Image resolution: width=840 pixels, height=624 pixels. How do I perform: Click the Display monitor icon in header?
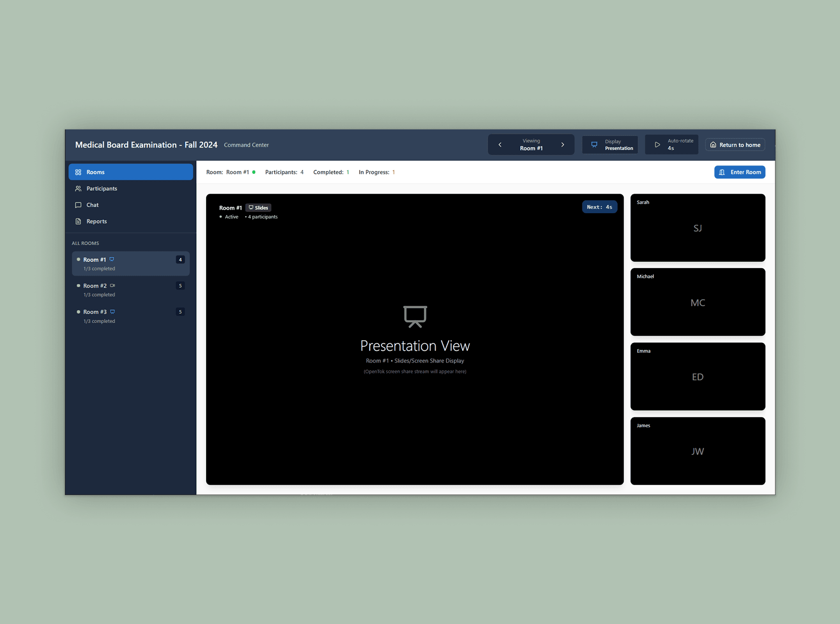(x=594, y=145)
